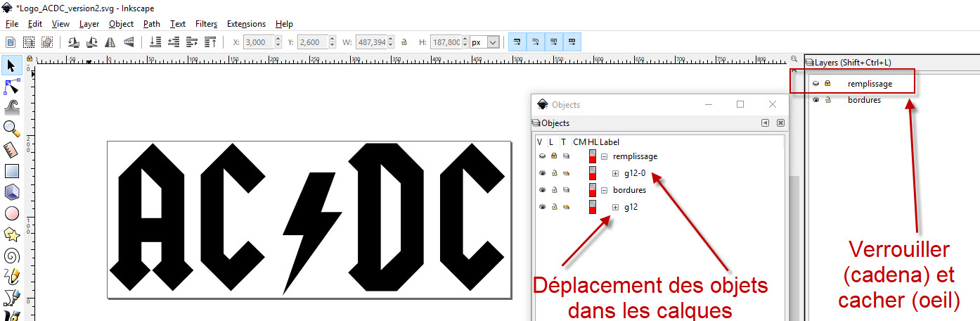
Task: Select the arrow Selector tool
Action: 11,65
